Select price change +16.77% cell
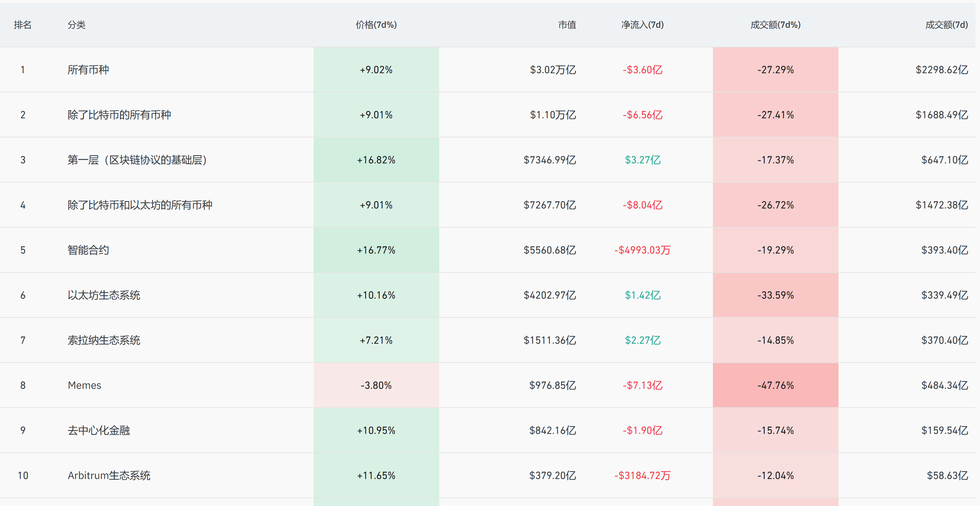 coord(376,250)
